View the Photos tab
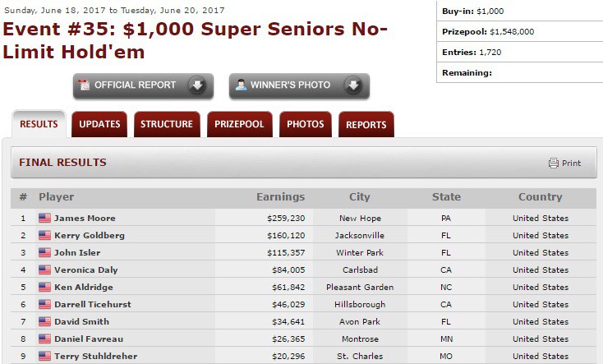 coord(305,125)
